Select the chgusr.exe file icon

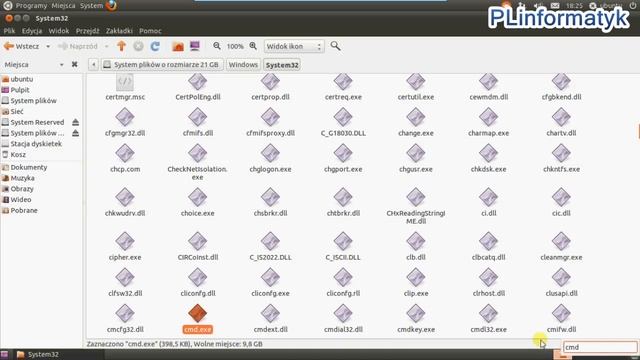416,153
